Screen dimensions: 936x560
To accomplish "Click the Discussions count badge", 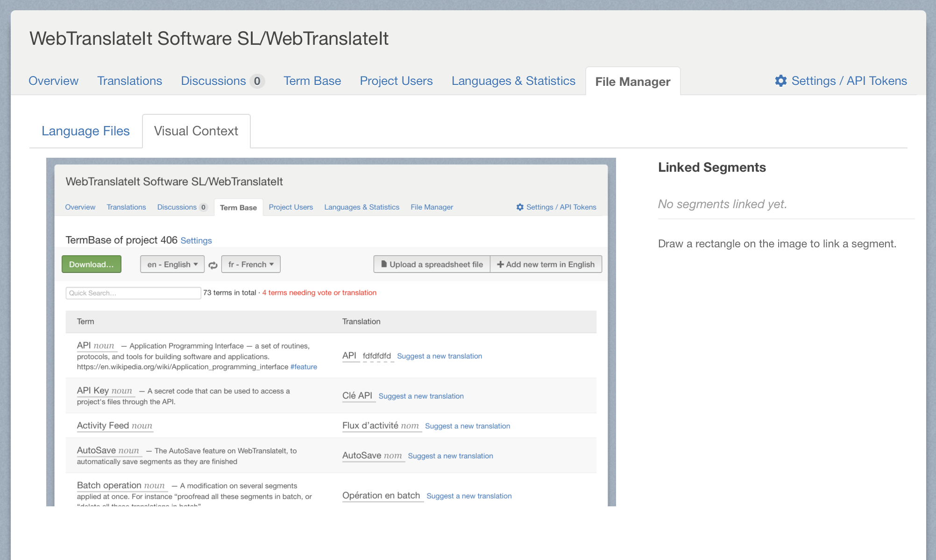I will [257, 81].
